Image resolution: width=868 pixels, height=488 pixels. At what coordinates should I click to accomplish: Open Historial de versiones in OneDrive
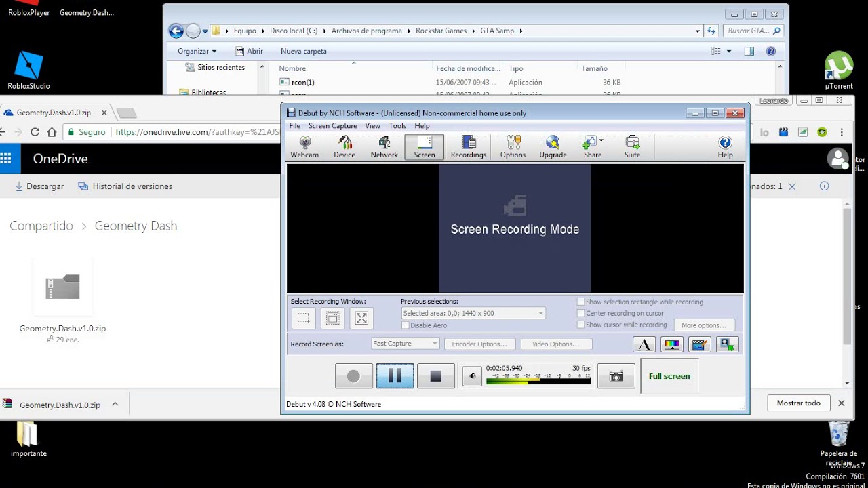125,186
